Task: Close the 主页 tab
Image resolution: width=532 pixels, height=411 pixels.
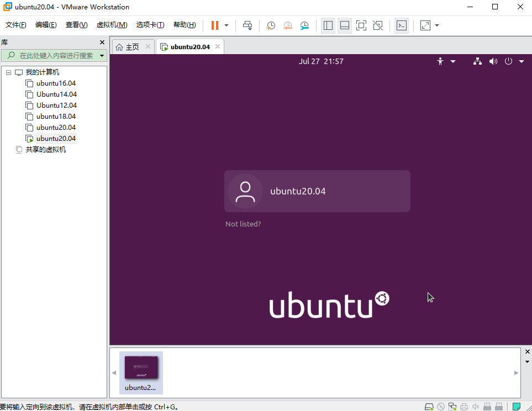Action: [x=148, y=46]
